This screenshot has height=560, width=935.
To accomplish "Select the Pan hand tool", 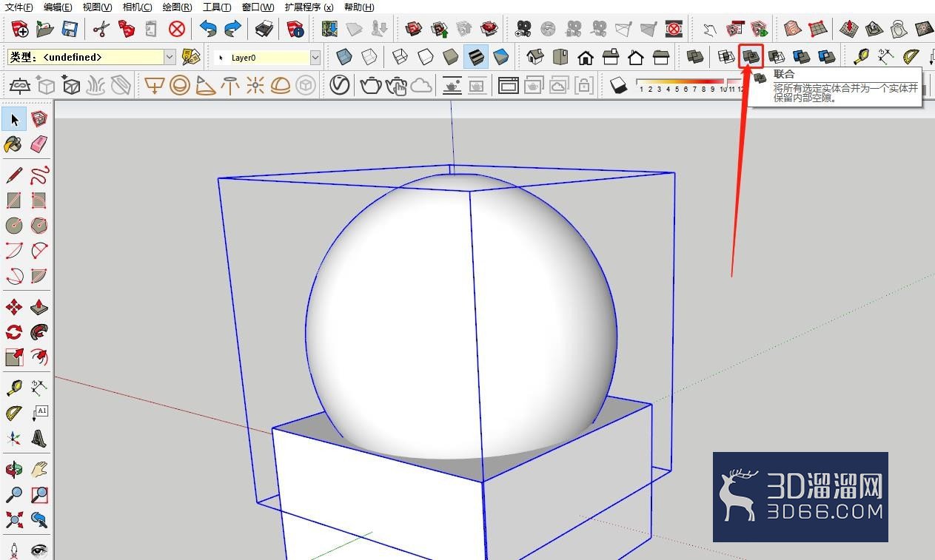I will [x=39, y=469].
